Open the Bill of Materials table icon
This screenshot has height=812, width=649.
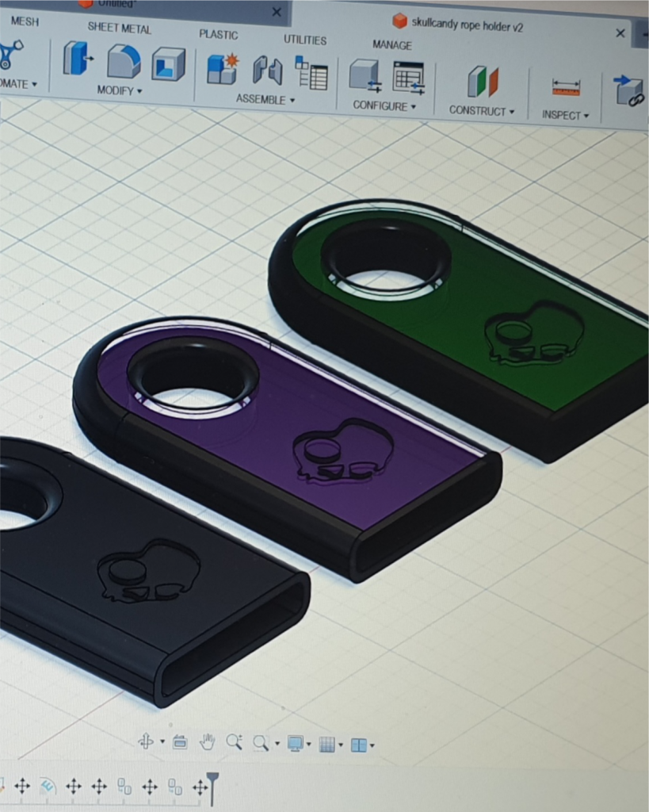tap(311, 73)
